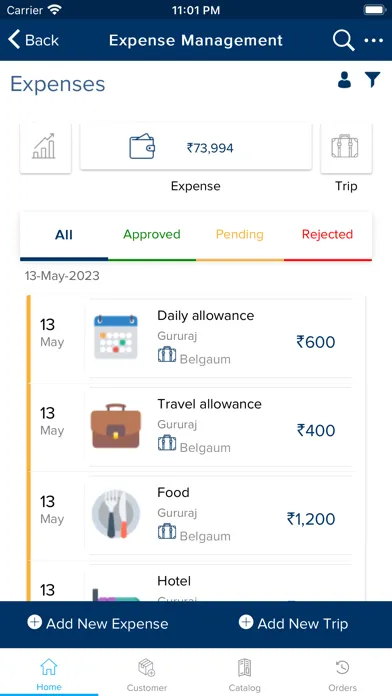Tap the Daily allowance calendar icon
Screen dimensions: 392x696
click(116, 337)
